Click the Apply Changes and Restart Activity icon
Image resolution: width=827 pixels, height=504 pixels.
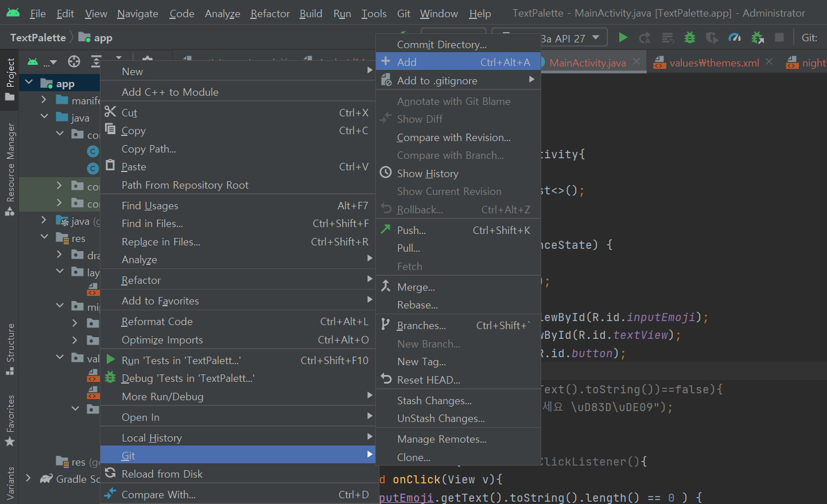(x=645, y=38)
